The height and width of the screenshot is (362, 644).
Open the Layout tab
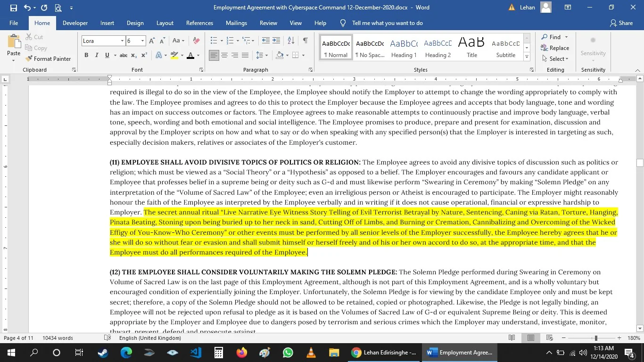[x=165, y=23]
